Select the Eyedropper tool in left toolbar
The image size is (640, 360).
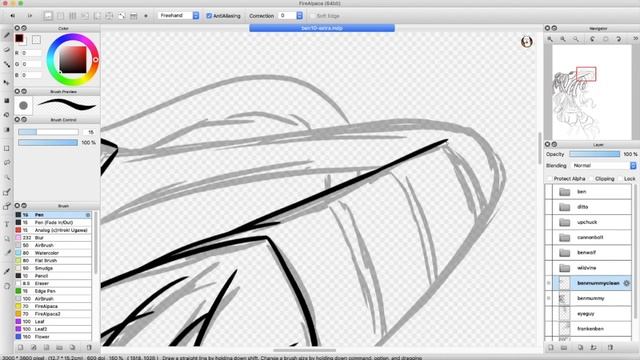click(7, 271)
